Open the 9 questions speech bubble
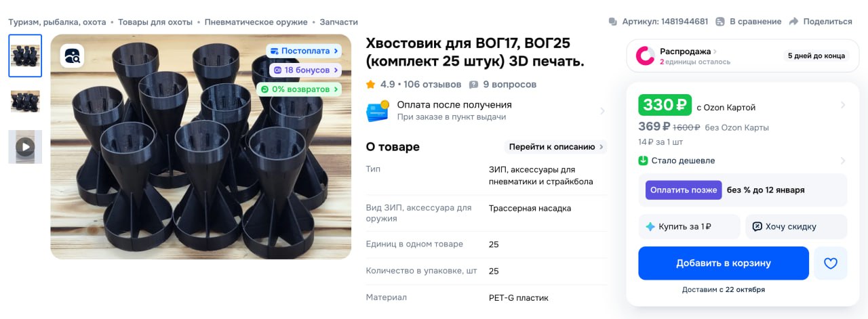Image resolution: width=868 pixels, height=319 pixels. tap(475, 85)
